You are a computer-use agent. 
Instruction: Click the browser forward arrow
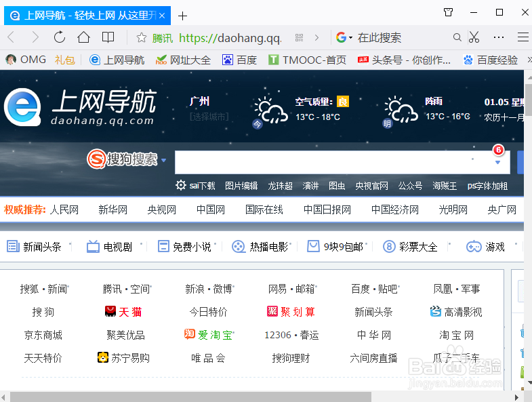point(35,37)
